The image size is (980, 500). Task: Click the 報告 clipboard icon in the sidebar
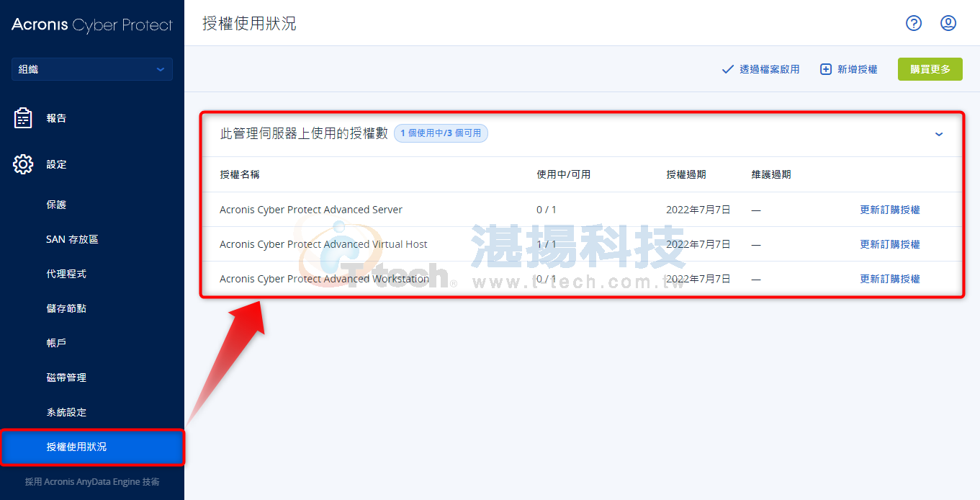(23, 118)
